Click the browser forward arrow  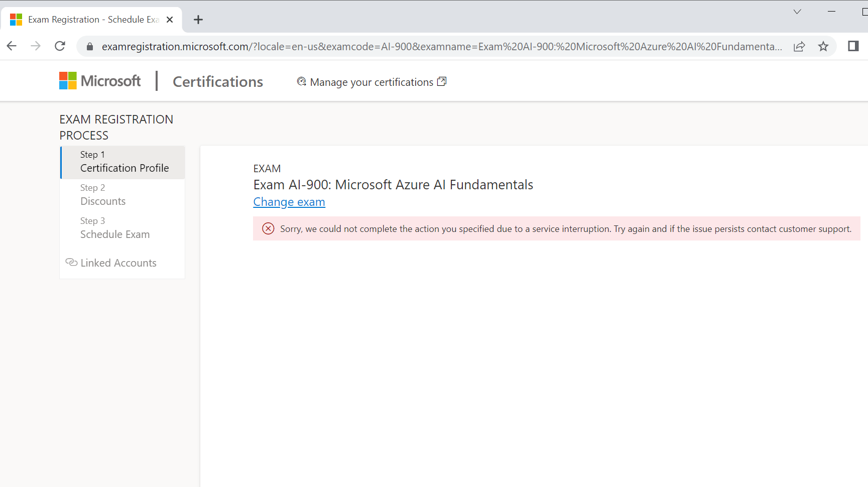click(x=36, y=46)
